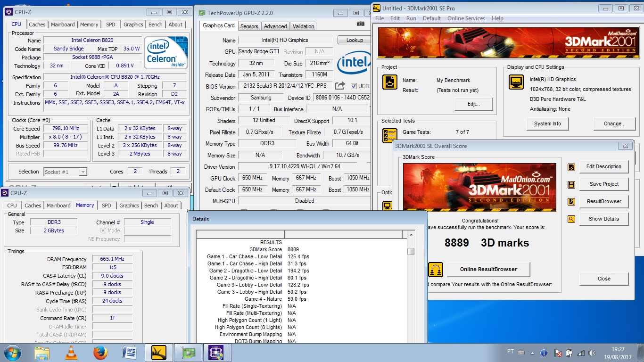The image size is (644, 362).
Task: Open Microsoft Word from the taskbar
Action: [x=129, y=353]
